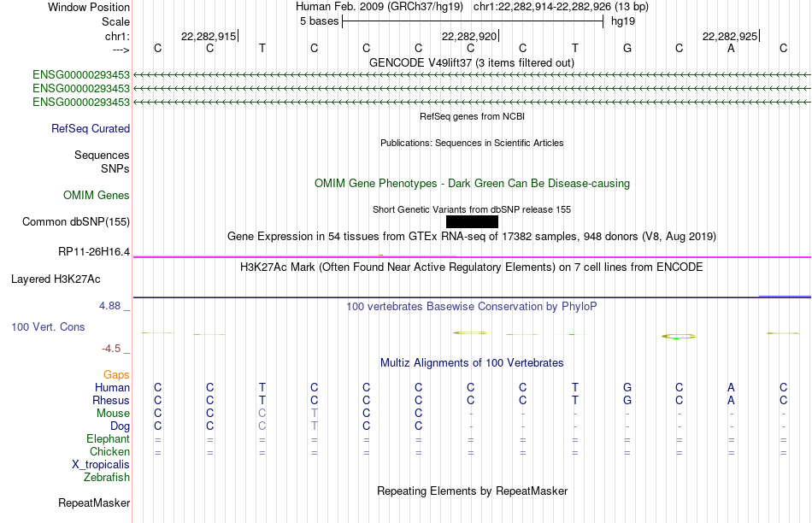The width and height of the screenshot is (812, 523).
Task: Click the chr1:22,282,914-22,282,926 position text
Action: pyautogui.click(x=543, y=7)
